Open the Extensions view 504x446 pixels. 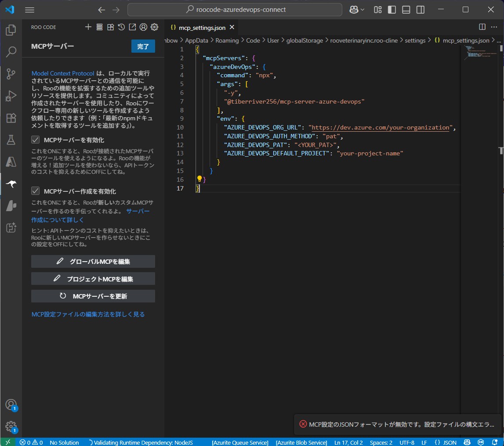[x=11, y=118]
